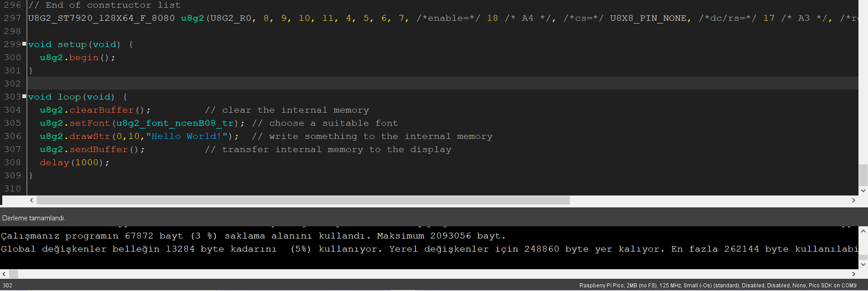Click the editor horizontal scrollbar thumb
The image size is (868, 291).
click(303, 200)
